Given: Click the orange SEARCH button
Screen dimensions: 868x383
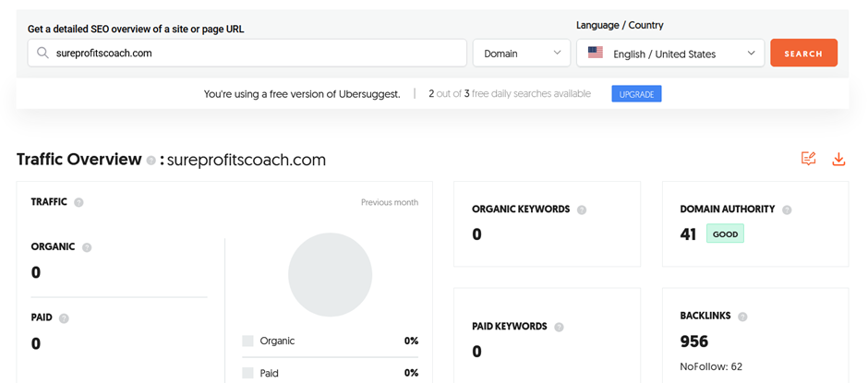Looking at the screenshot, I should pos(803,54).
